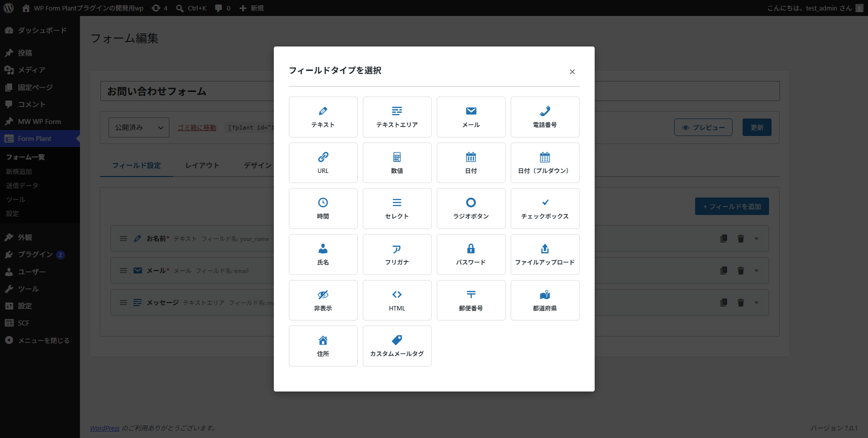The width and height of the screenshot is (868, 438).
Task: Open 投稿 in the sidebar
Action: pyautogui.click(x=40, y=53)
